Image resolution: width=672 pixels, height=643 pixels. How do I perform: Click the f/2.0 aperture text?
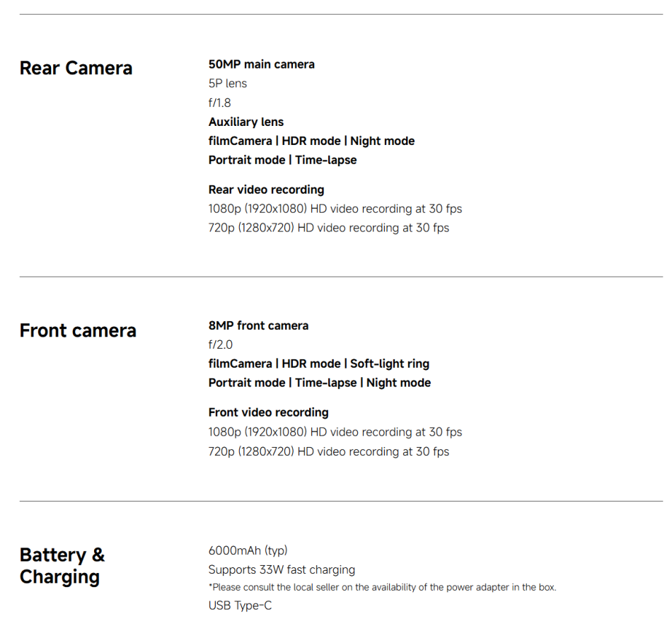tap(220, 344)
